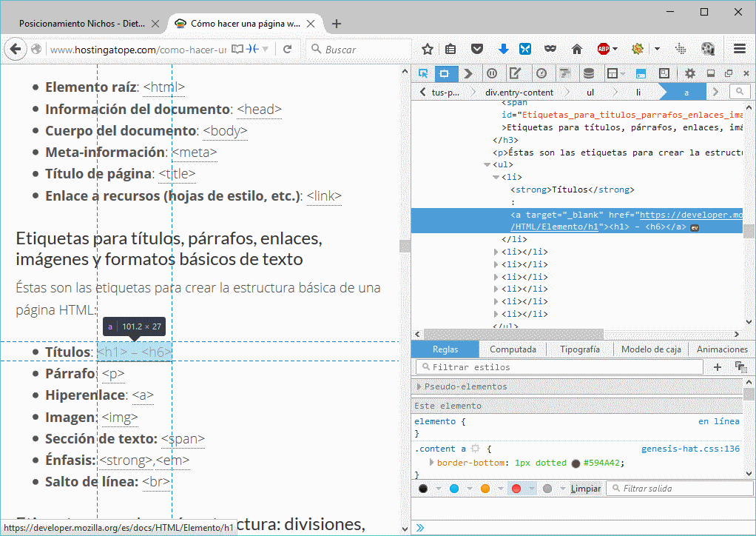
Task: Switch to the Computada tab
Action: [x=513, y=349]
